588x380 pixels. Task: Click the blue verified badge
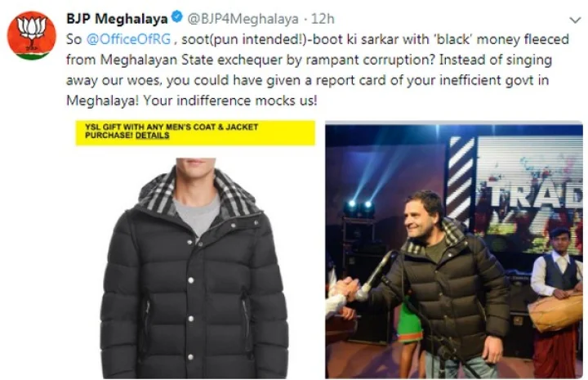point(176,17)
